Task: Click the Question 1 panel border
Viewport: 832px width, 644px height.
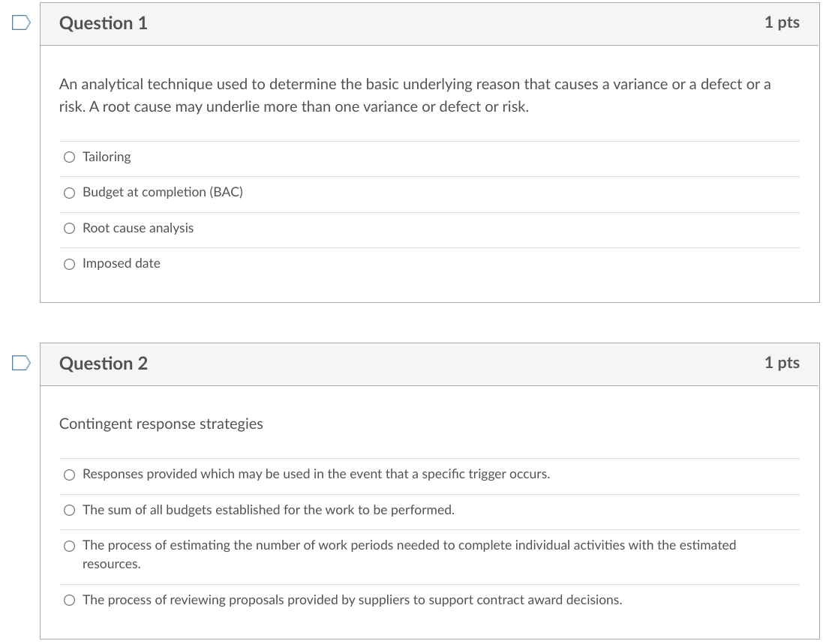Action: [41, 150]
